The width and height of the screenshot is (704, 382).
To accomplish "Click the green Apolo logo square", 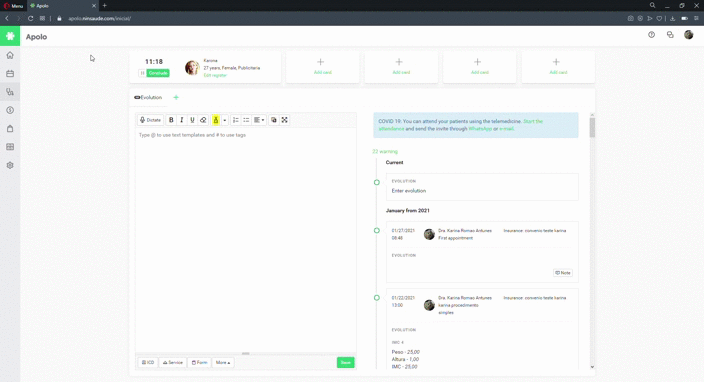I will 10,36.
